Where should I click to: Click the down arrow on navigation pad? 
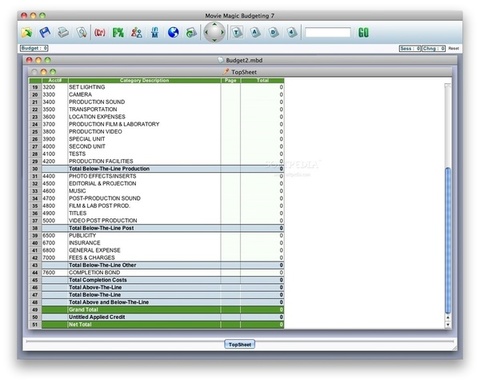tap(214, 40)
